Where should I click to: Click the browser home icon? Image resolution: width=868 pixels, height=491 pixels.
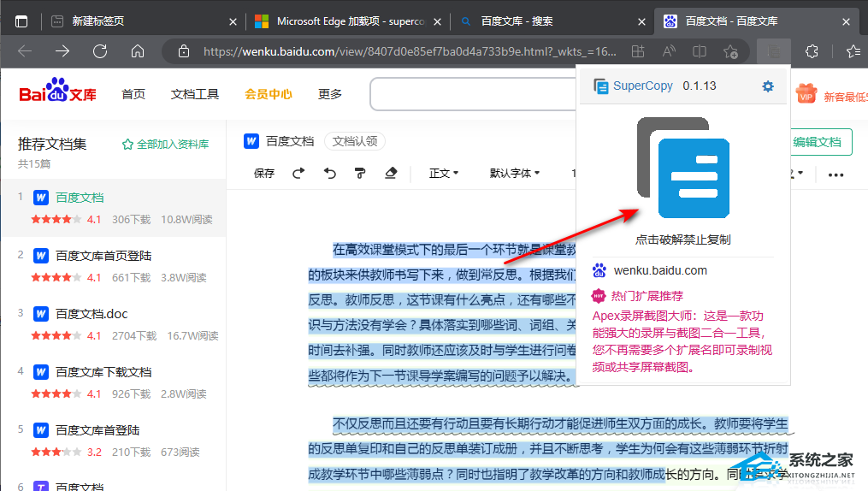(x=138, y=51)
